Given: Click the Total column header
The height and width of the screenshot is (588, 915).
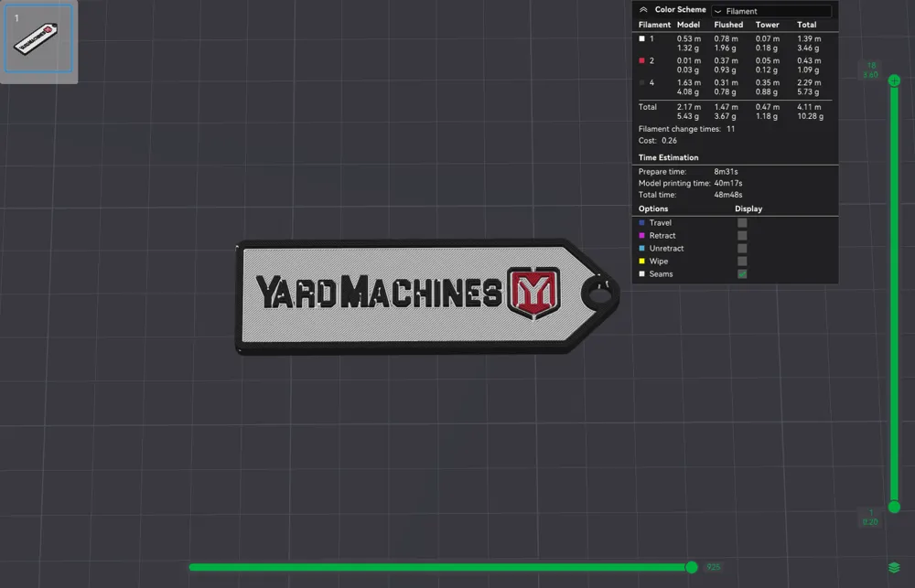Looking at the screenshot, I should 806,25.
